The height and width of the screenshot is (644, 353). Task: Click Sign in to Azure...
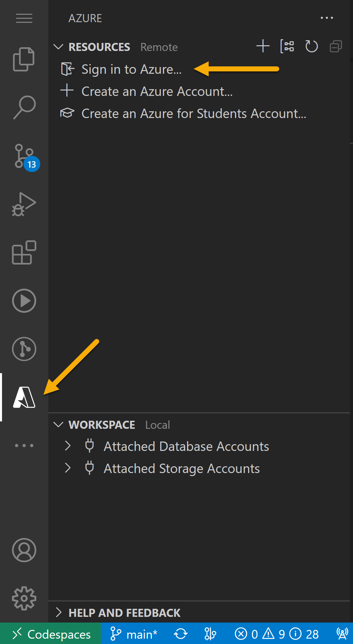pos(131,69)
